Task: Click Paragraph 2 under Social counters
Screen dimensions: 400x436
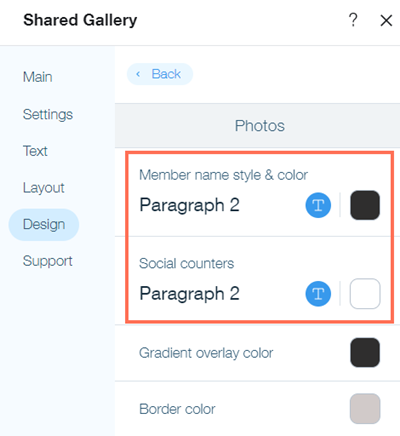Action: point(189,294)
